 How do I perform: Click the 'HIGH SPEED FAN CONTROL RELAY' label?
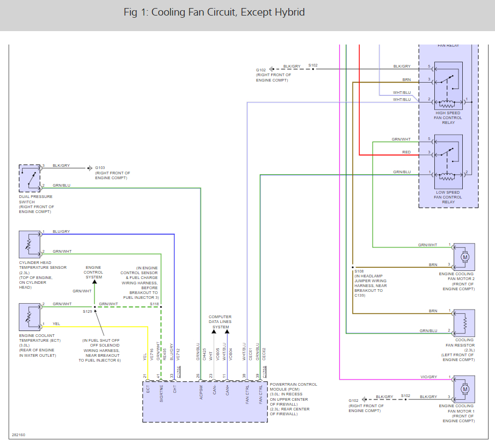point(448,117)
